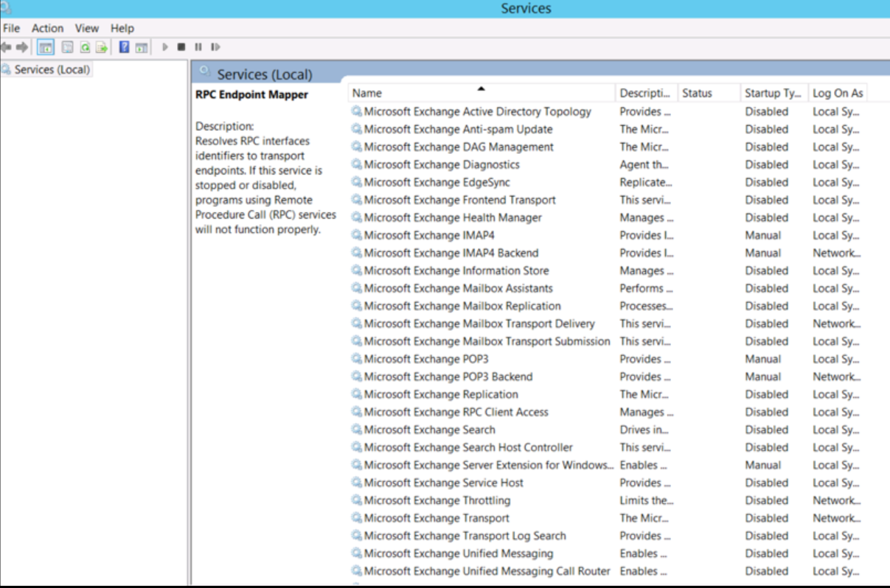Click the gear icon beside Exchange Throttling

click(357, 501)
